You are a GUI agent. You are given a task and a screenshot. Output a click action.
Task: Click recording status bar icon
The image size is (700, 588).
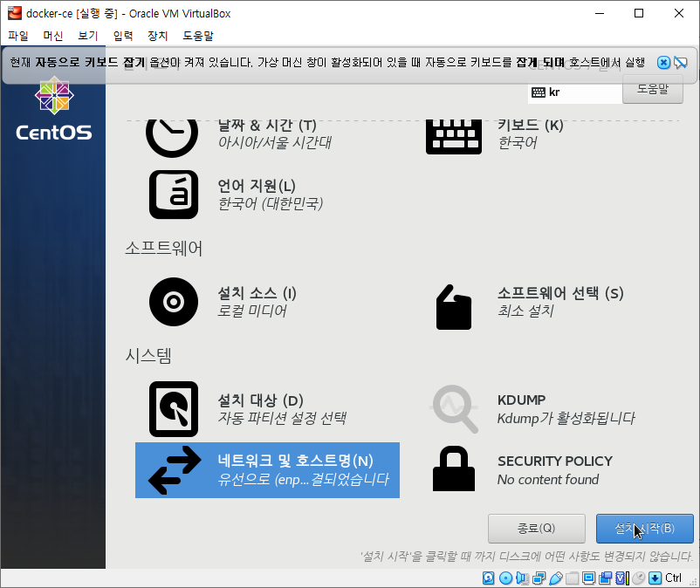(606, 578)
